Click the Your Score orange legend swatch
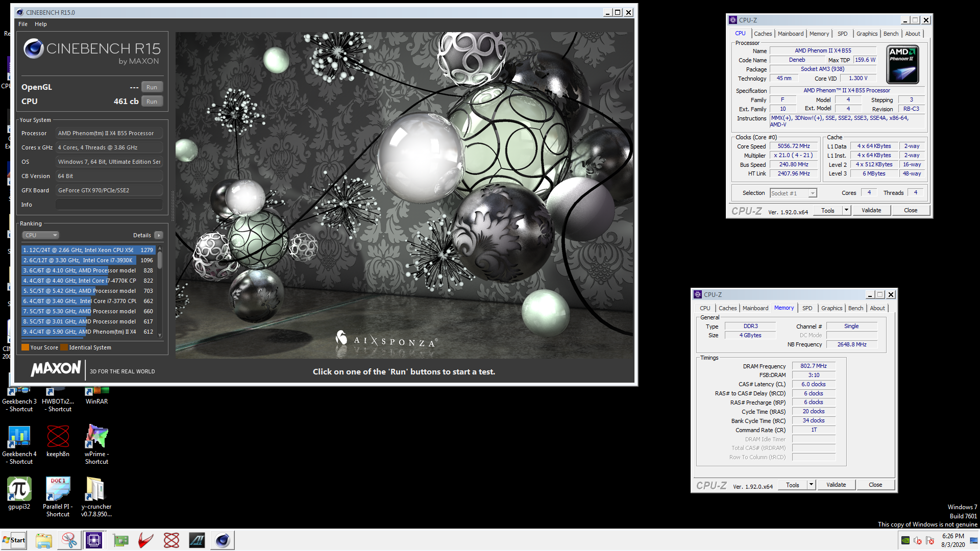Image resolution: width=980 pixels, height=551 pixels. [x=25, y=347]
